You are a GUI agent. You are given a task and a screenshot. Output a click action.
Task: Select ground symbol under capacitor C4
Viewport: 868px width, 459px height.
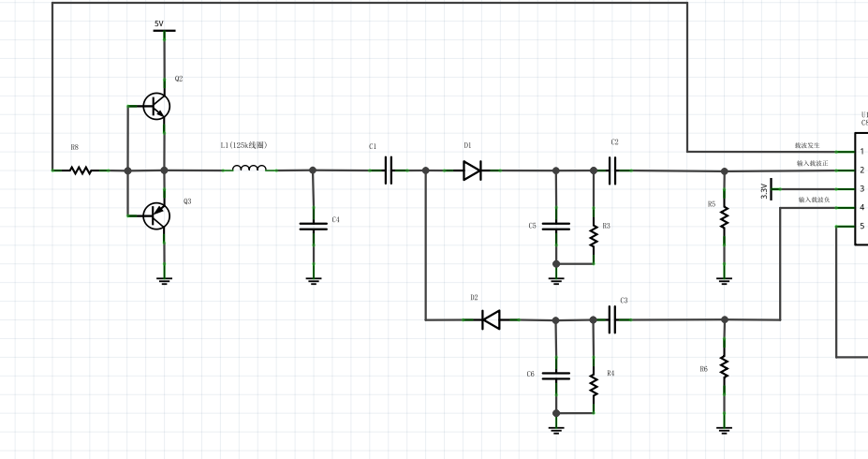(x=314, y=281)
